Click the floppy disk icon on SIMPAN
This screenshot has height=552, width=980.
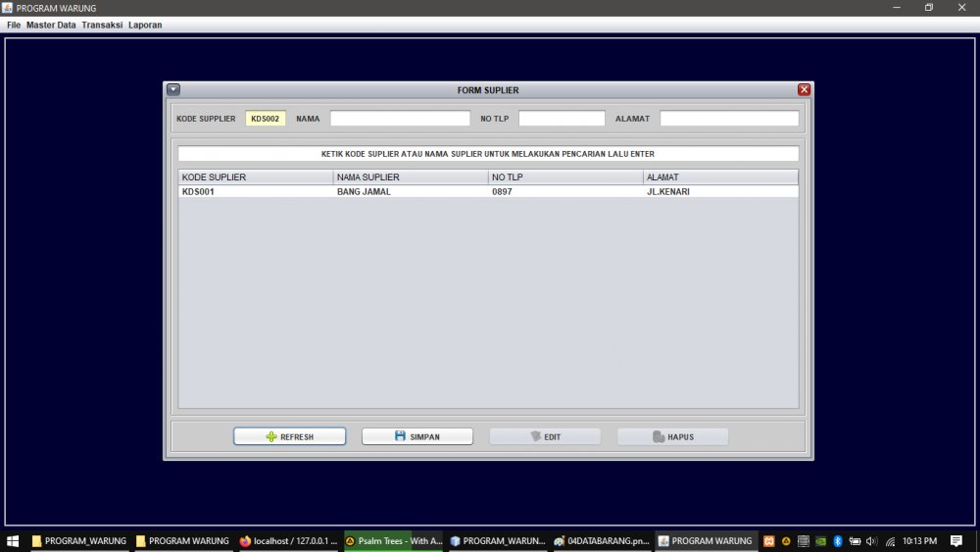click(400, 436)
